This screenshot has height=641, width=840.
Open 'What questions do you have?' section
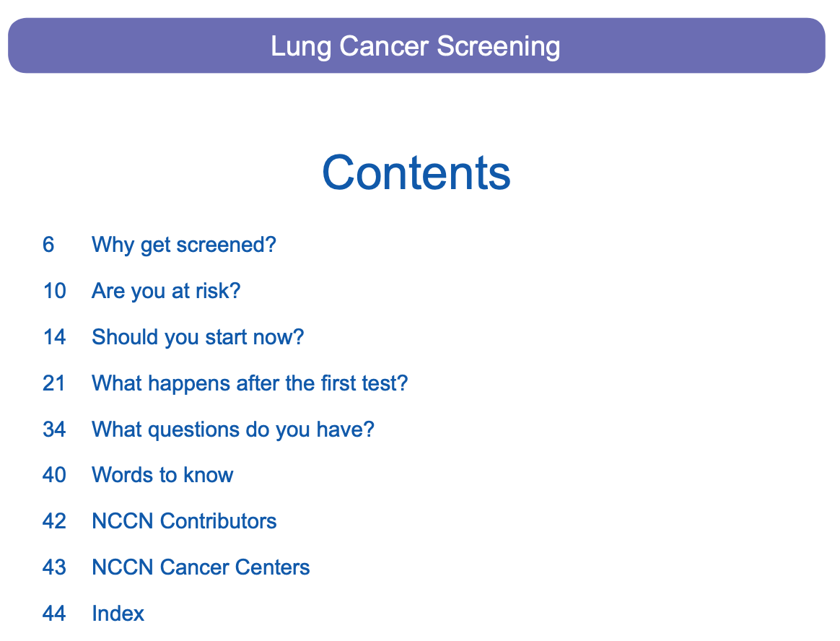(232, 429)
